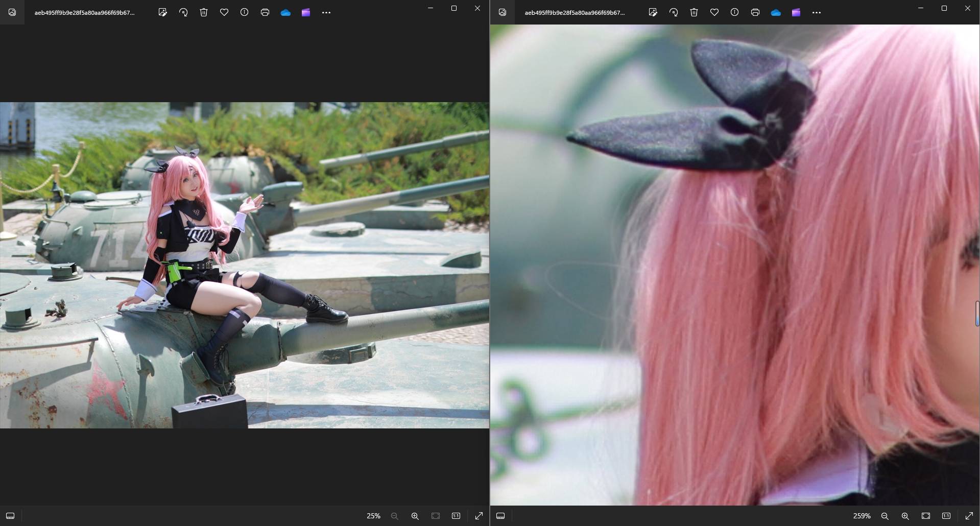Click the left window's file name title
This screenshot has height=526, width=980.
click(85, 13)
